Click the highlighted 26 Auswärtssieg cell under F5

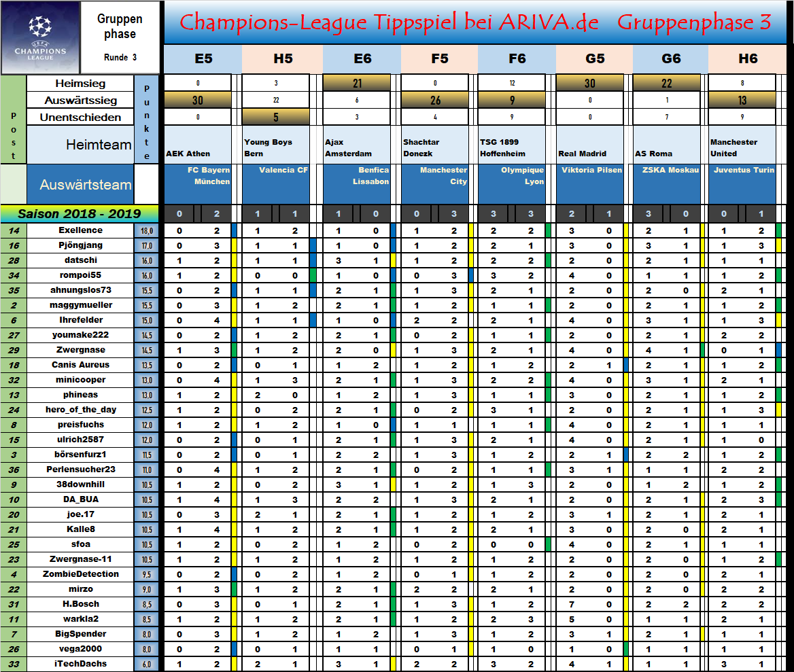[x=435, y=100]
